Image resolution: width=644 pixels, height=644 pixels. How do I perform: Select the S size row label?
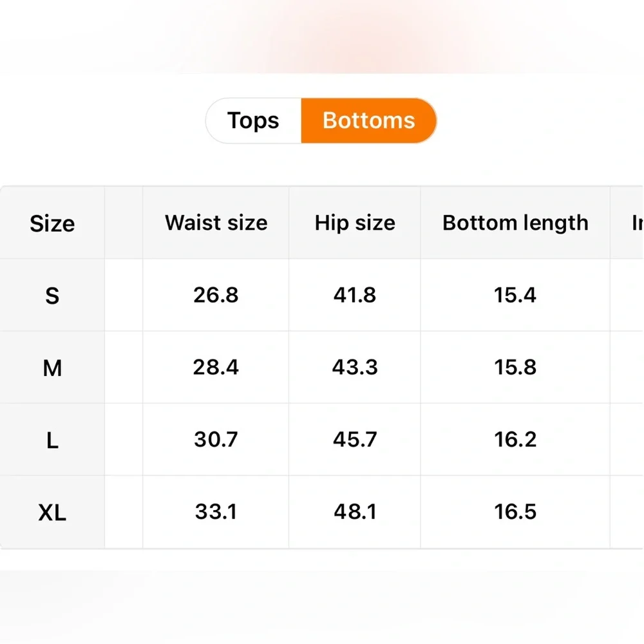[x=52, y=296]
